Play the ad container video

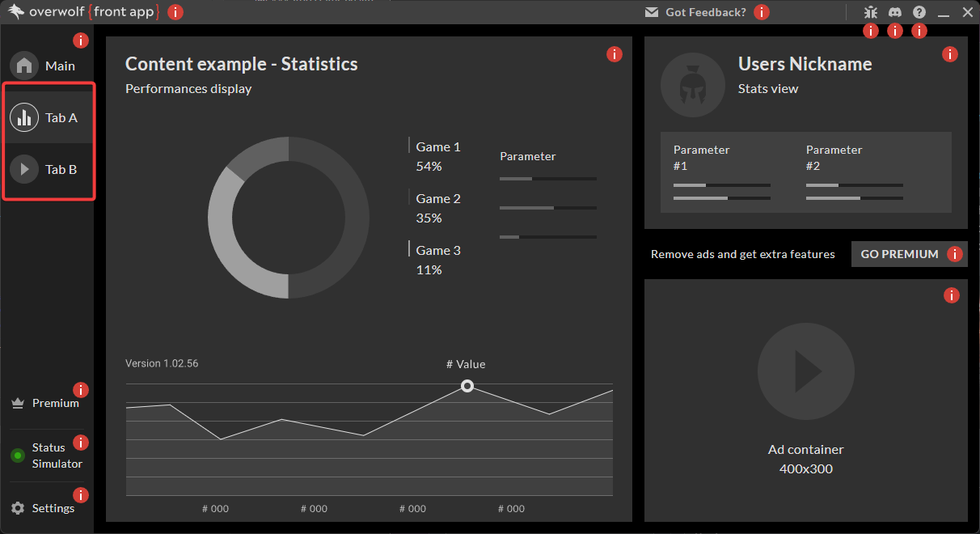(x=806, y=371)
